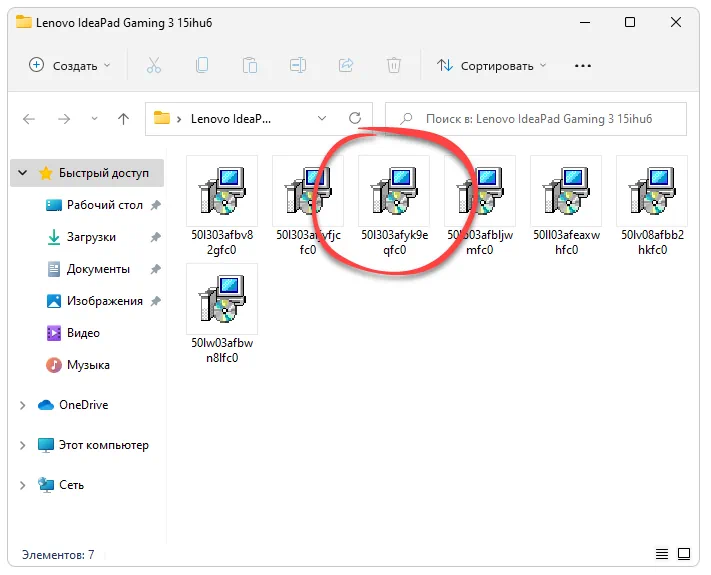The height and width of the screenshot is (575, 711).
Task: Click the Paste clipboard icon
Action: coord(250,65)
